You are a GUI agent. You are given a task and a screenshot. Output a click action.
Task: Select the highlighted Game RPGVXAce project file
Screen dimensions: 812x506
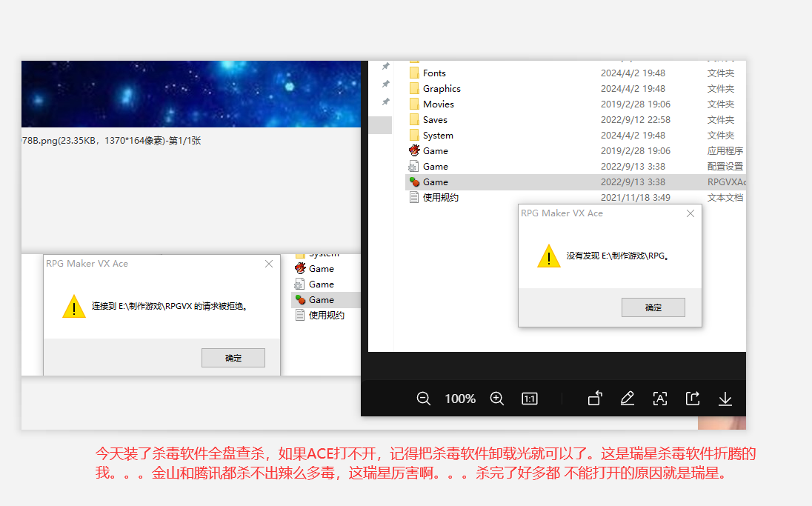(x=576, y=182)
